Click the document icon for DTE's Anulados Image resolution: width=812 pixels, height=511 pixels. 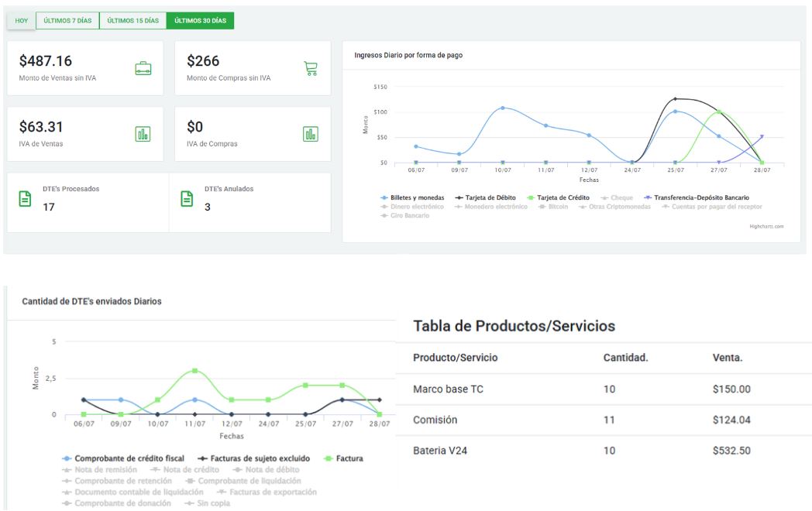tap(187, 199)
